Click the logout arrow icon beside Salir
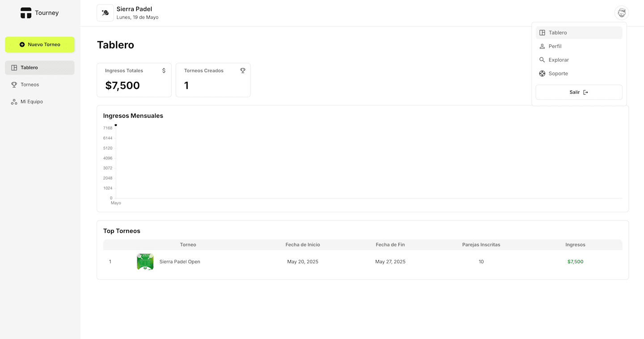The height and width of the screenshot is (339, 644). pos(585,92)
